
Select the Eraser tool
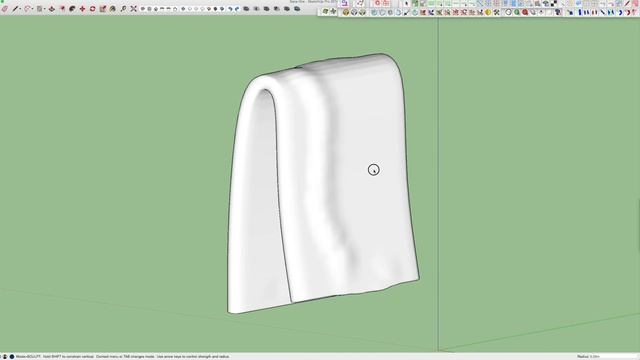pyautogui.click(x=5, y=9)
